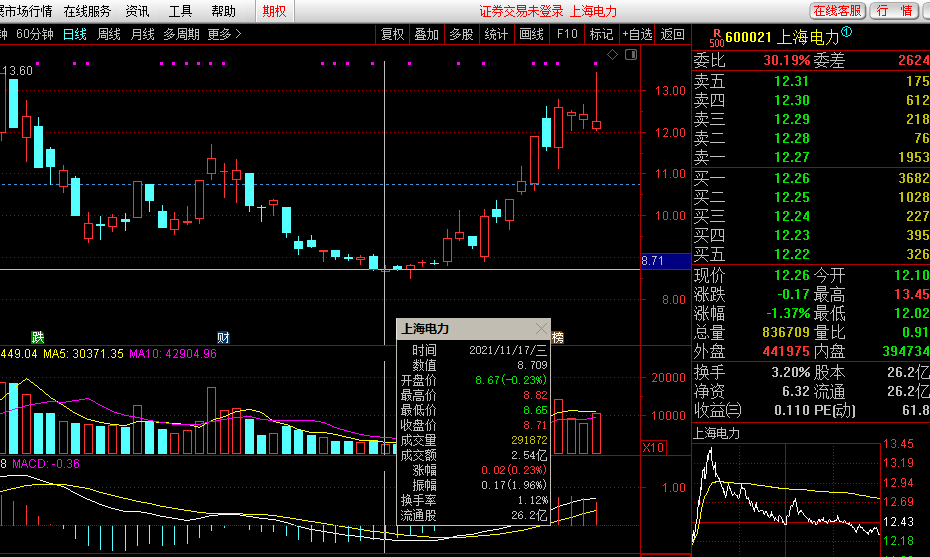Expand the 更多 period options
Screen dimensions: 930x557
[224, 34]
